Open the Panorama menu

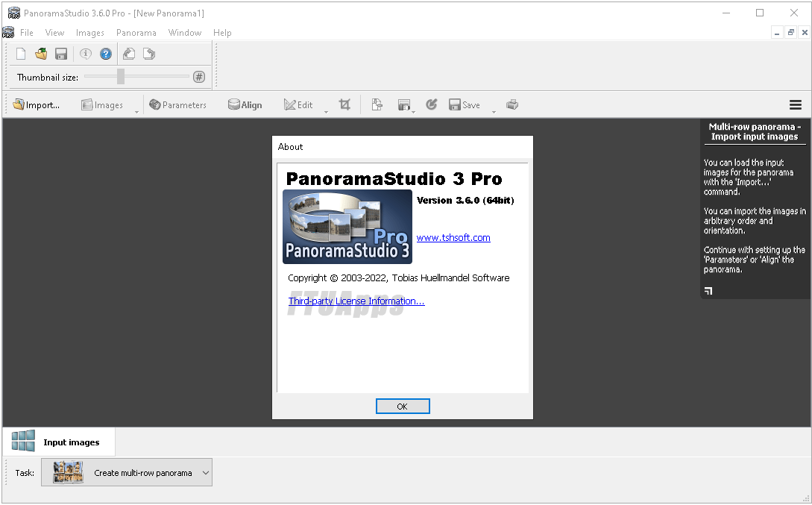[136, 33]
